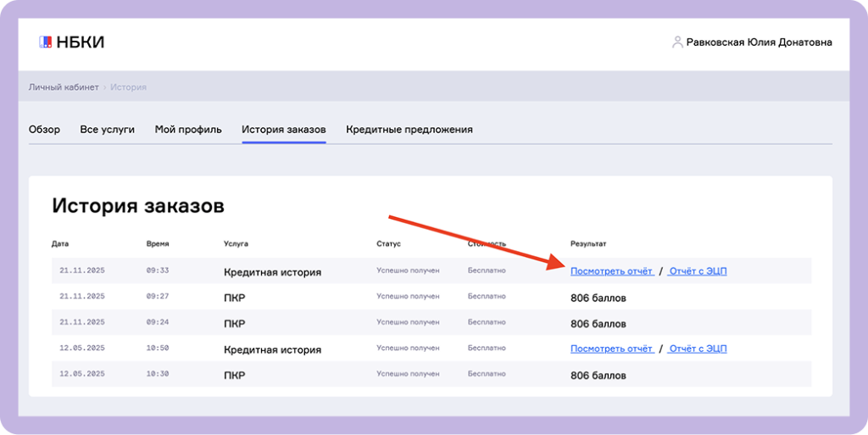The image size is (868, 435).
Task: Go to Личный кабинет breadcrumb
Action: point(64,86)
